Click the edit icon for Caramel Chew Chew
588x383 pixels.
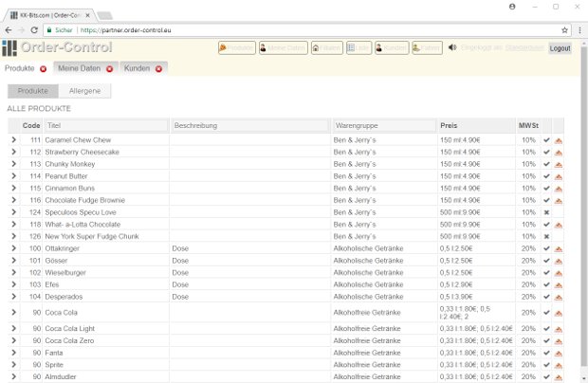pos(558,140)
